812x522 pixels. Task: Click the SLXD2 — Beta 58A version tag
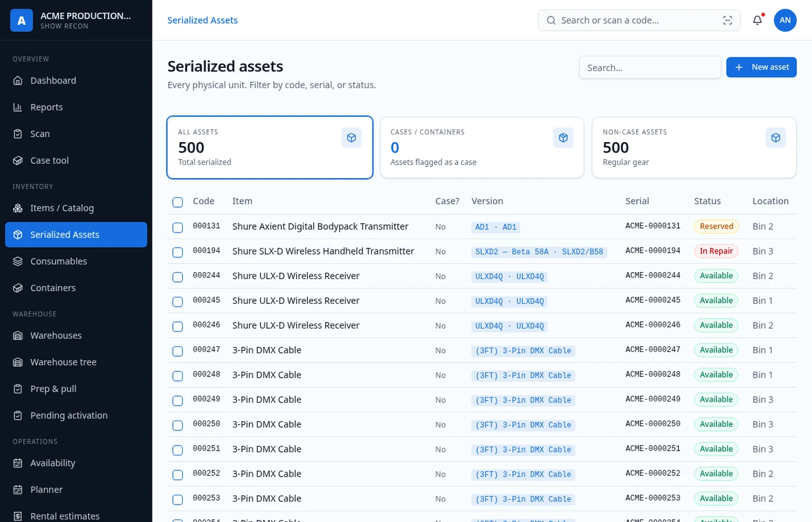tap(539, 252)
